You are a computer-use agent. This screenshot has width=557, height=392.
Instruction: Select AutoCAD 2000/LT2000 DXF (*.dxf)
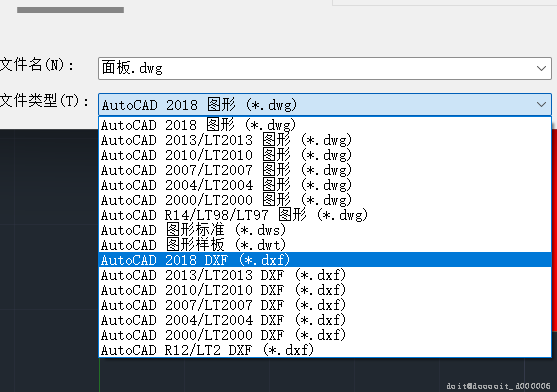pyautogui.click(x=325, y=334)
